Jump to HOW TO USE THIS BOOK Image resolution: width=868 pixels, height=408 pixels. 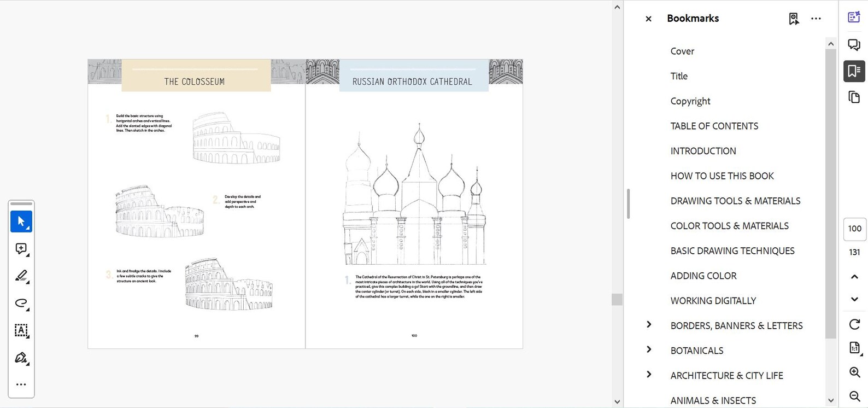(722, 176)
